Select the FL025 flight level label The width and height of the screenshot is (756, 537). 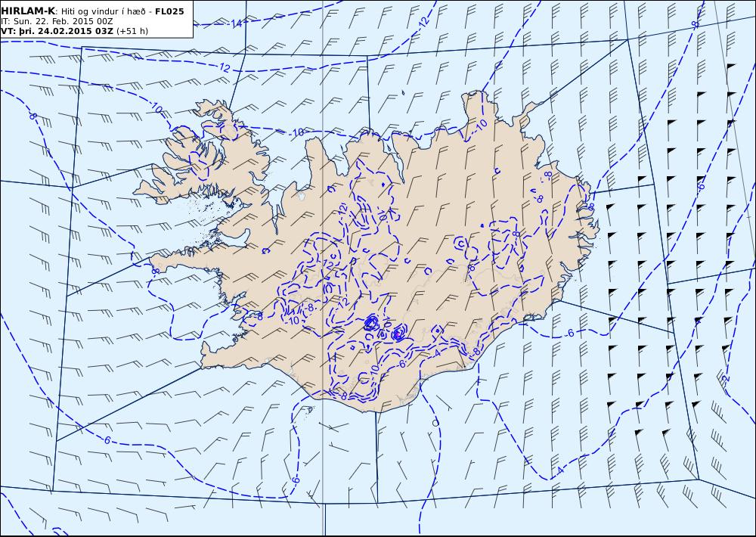169,11
